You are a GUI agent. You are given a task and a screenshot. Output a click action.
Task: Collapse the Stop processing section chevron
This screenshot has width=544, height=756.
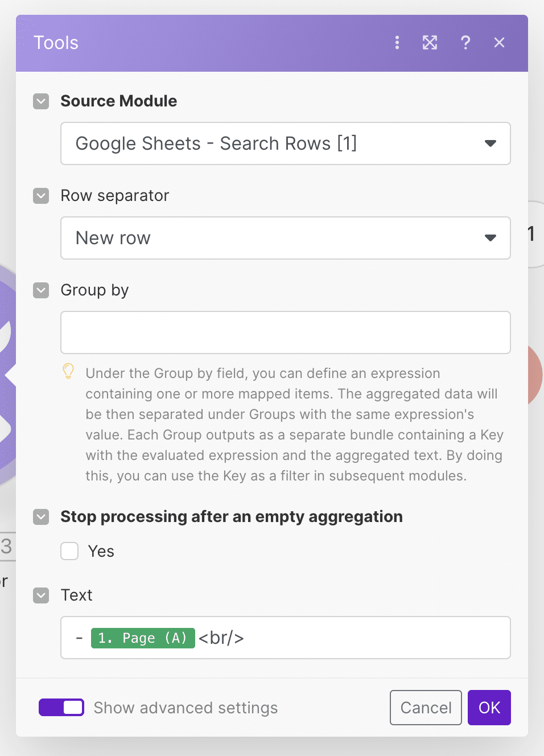41,517
